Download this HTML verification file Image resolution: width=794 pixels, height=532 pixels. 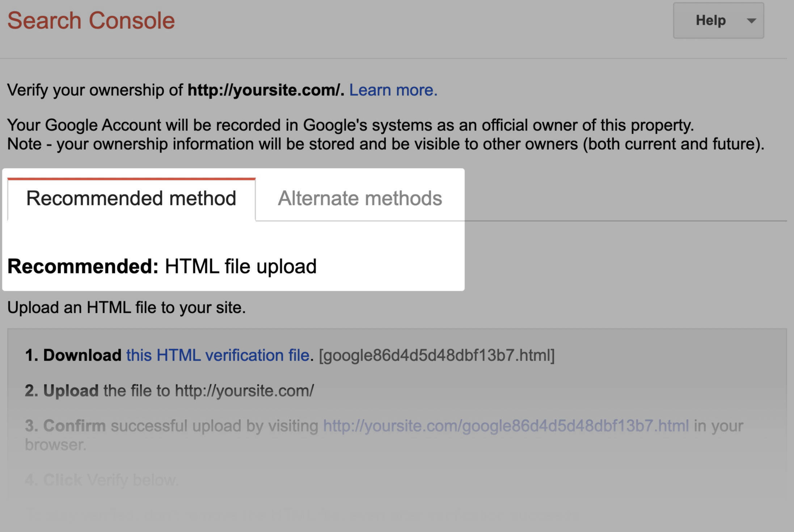pos(218,355)
